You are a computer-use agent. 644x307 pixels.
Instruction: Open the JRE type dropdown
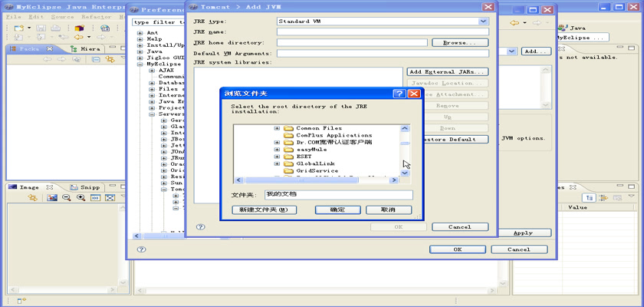click(x=484, y=21)
